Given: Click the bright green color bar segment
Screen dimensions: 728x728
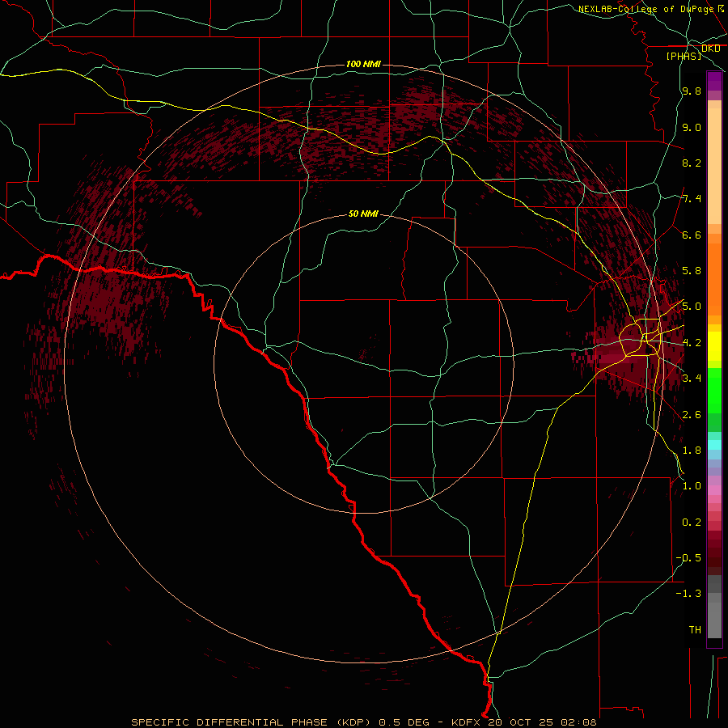Looking at the screenshot, I should click(x=714, y=391).
